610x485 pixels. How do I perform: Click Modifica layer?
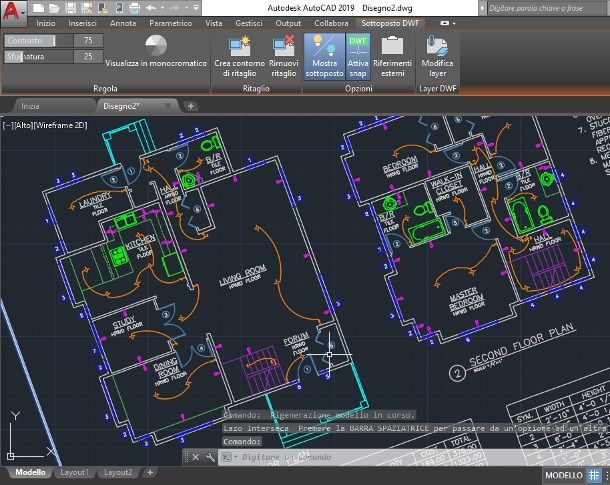click(x=437, y=56)
